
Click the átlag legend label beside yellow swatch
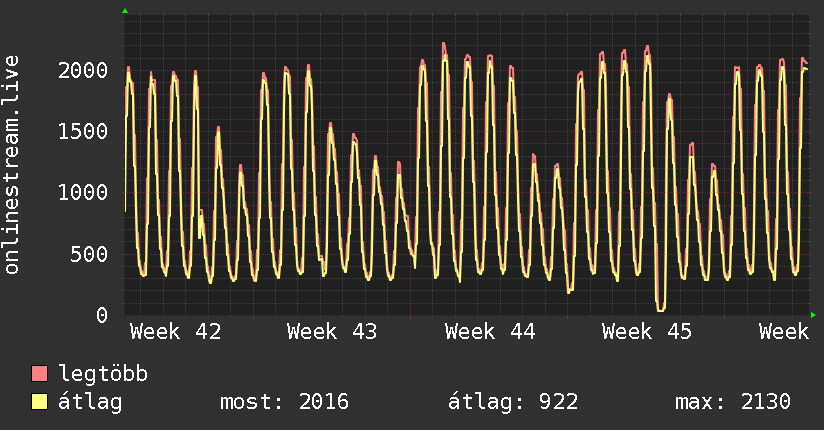pos(90,402)
